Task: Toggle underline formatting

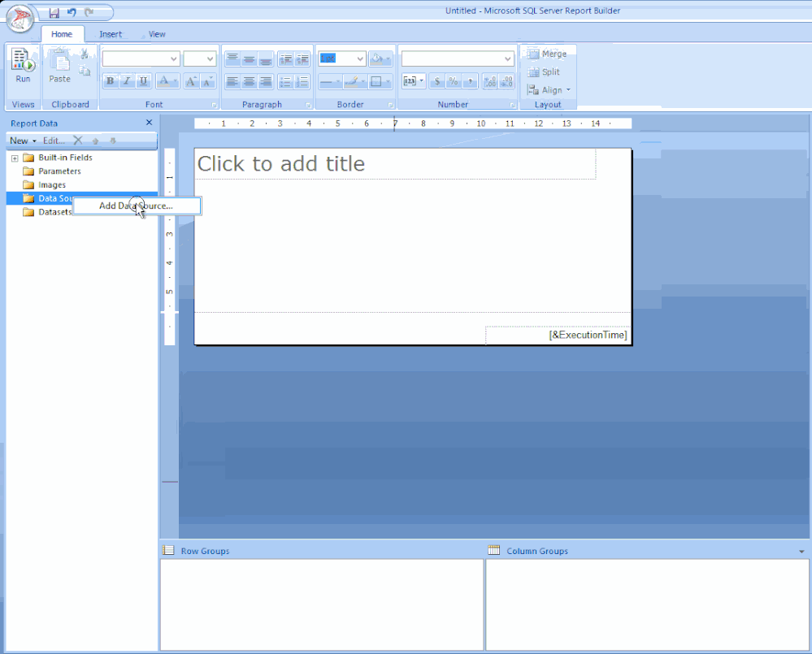Action: click(x=143, y=81)
